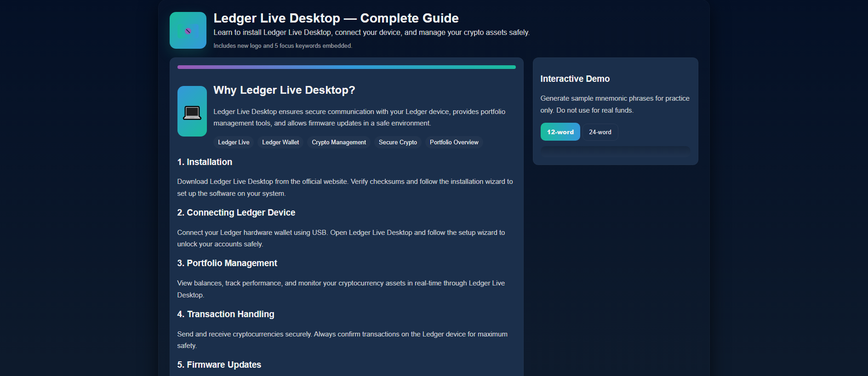Click the Crypto Management keyword tag
Viewport: 868px width, 376px height.
pyautogui.click(x=339, y=142)
